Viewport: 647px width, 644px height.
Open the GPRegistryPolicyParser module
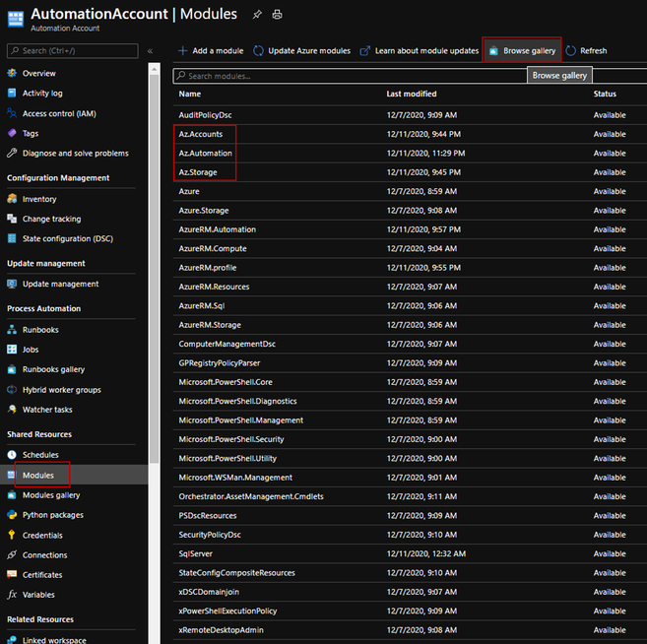[x=219, y=363]
